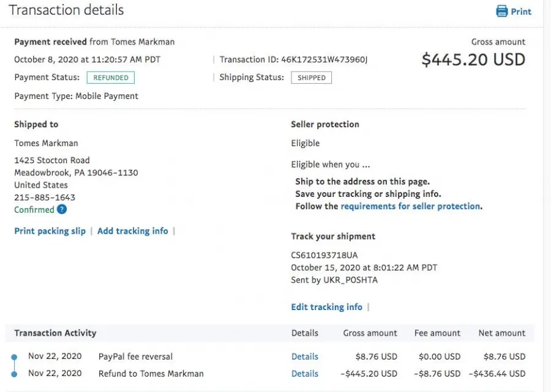Click the $445.20 USD gross amount

pos(473,59)
